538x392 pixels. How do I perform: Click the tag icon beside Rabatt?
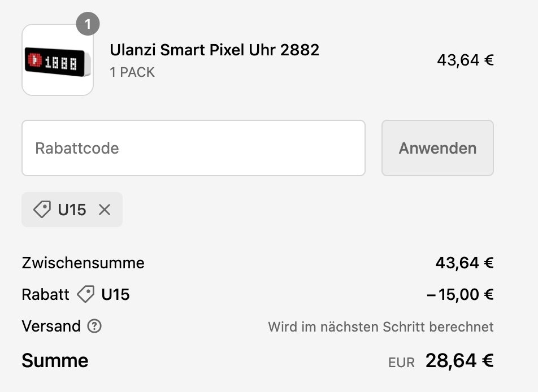[85, 294]
